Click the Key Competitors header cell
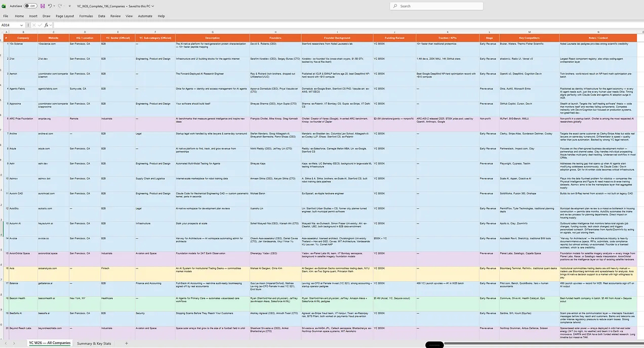 pos(530,38)
